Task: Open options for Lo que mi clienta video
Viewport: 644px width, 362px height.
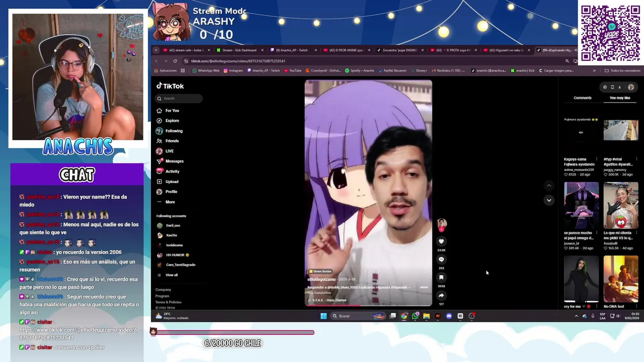Action: click(636, 233)
